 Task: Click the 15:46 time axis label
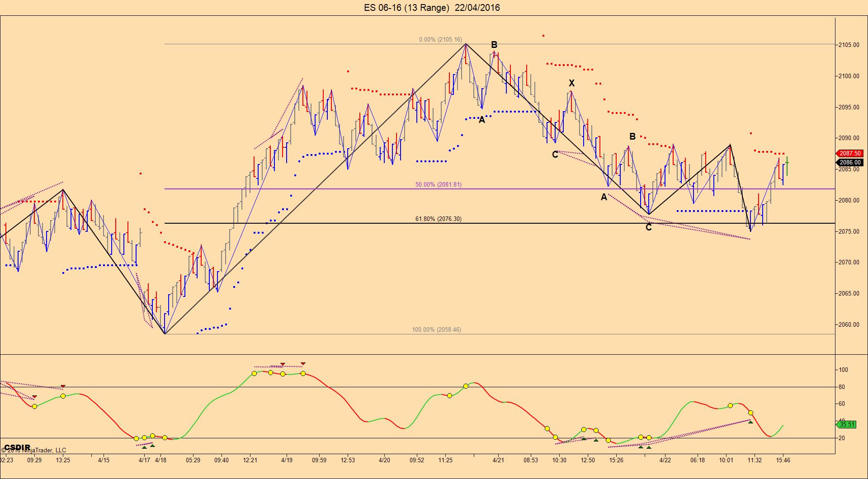[783, 460]
